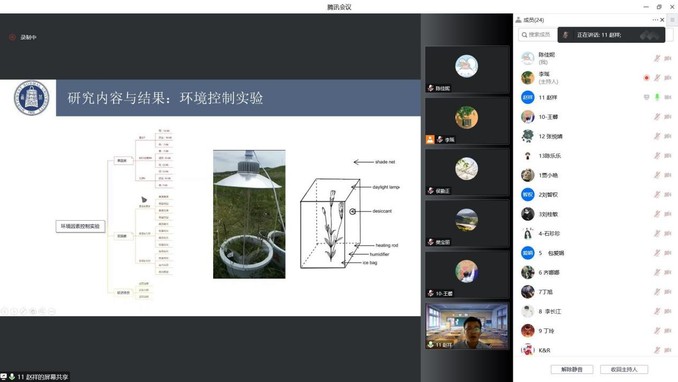Click muted mic icon in row starting with 1贾
678x382 pixels.
click(657, 175)
